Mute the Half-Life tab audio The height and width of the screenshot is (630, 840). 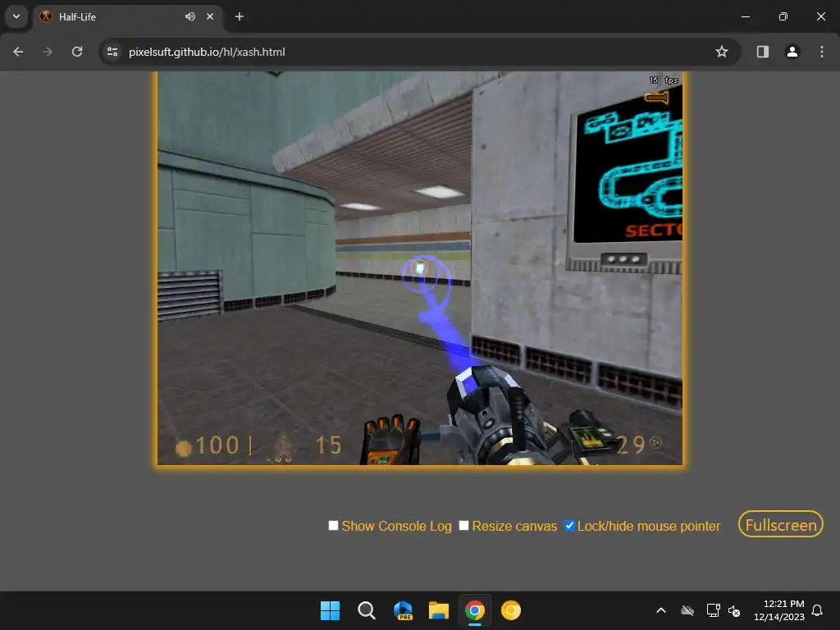coord(190,16)
